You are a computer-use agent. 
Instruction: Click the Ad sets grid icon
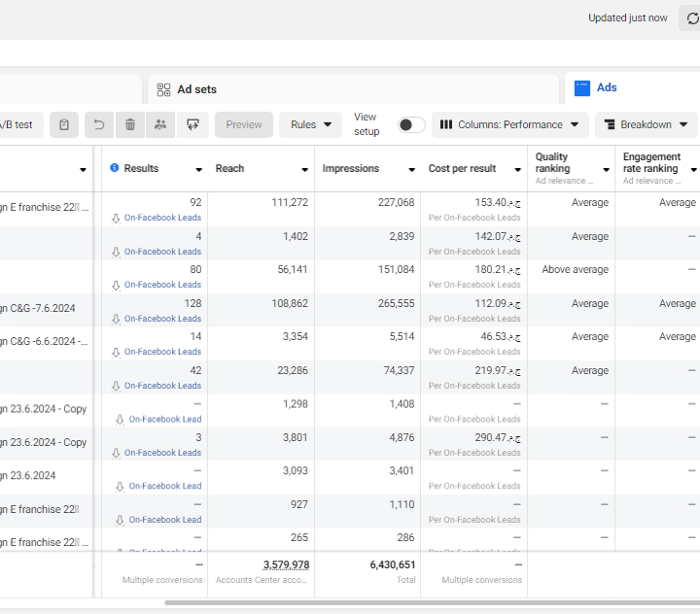coord(163,89)
